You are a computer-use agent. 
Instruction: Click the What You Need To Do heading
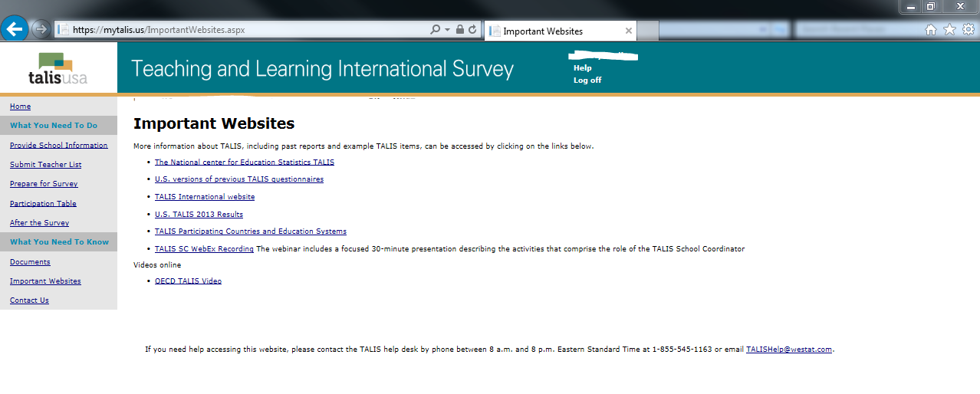[x=54, y=126]
